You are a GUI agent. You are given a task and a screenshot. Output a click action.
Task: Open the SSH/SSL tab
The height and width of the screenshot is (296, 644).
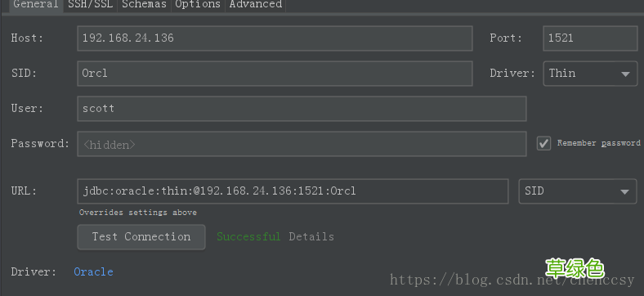click(91, 5)
